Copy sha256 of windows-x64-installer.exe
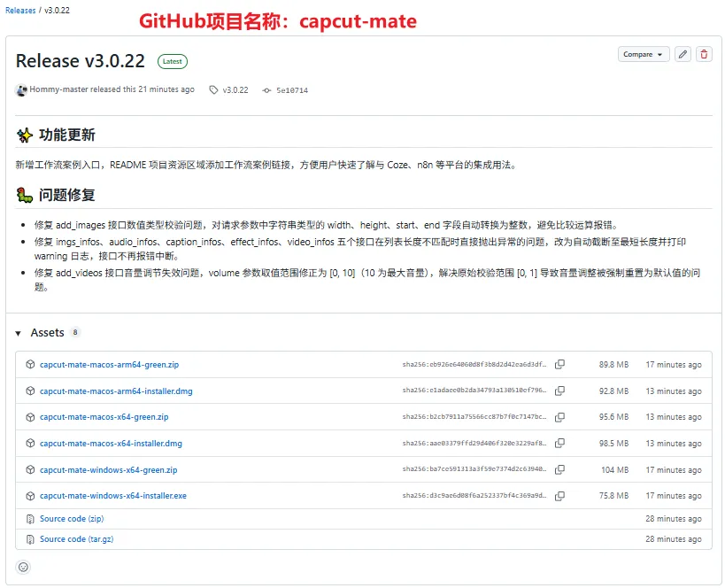This screenshot has width=725, height=588. pyautogui.click(x=559, y=496)
